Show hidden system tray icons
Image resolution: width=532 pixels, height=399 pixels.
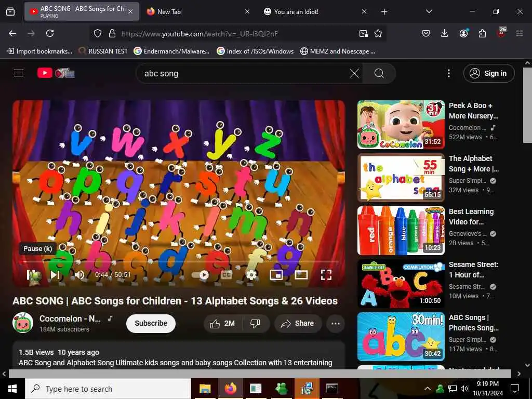pos(428,389)
